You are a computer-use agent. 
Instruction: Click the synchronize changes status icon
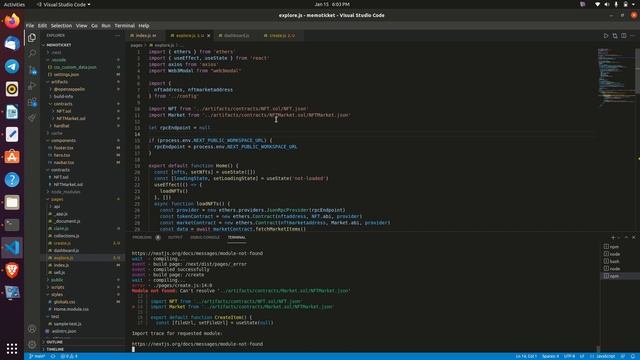pyautogui.click(x=53, y=356)
